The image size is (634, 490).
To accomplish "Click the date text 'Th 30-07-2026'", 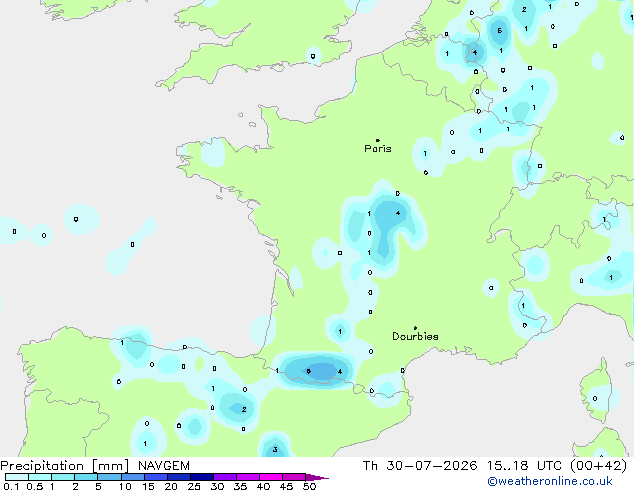I will click(420, 466).
